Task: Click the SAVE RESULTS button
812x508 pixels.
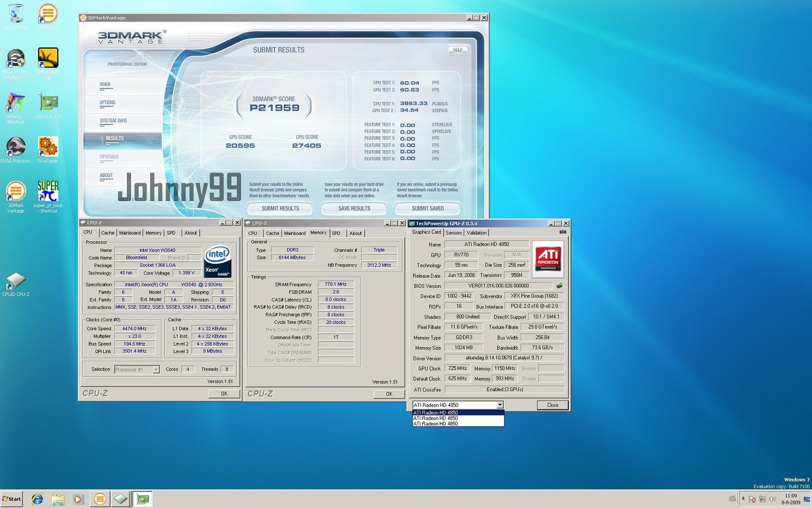Action: coord(354,208)
